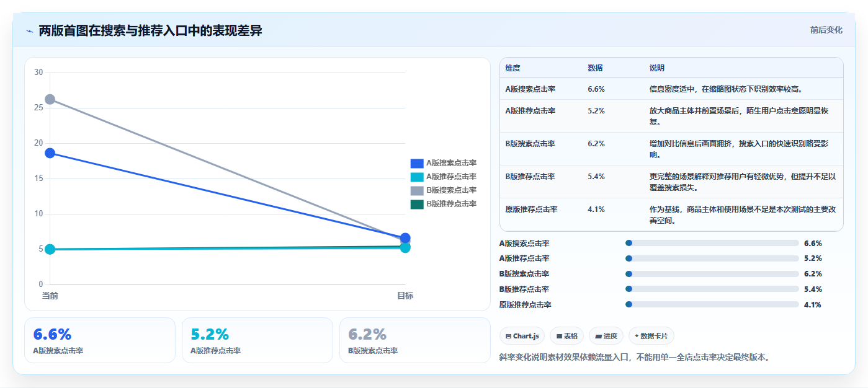868x388 pixels.
Task: Click the Chart.js tag button
Action: pyautogui.click(x=522, y=336)
